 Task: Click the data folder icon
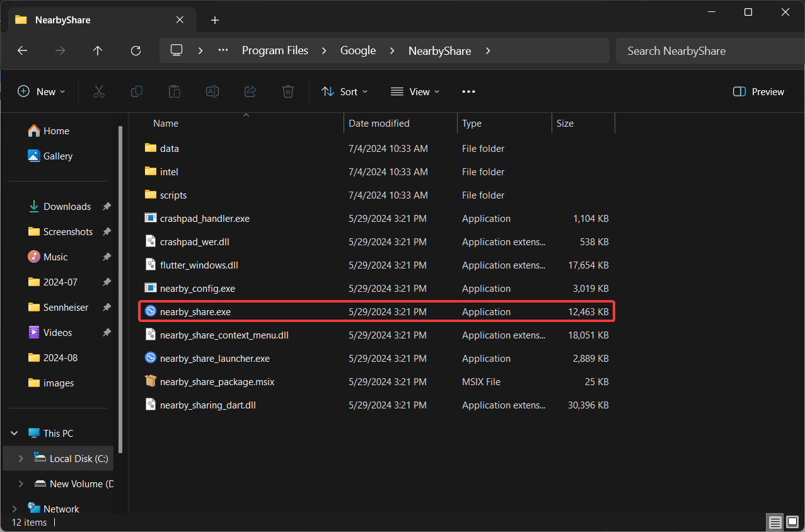point(150,148)
